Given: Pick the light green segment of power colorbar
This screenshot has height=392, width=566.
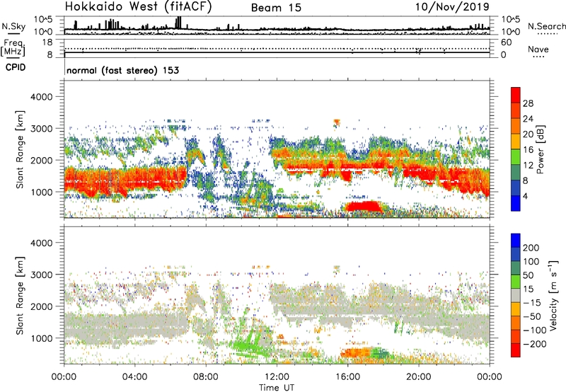Looking at the screenshot, I should [x=516, y=157].
